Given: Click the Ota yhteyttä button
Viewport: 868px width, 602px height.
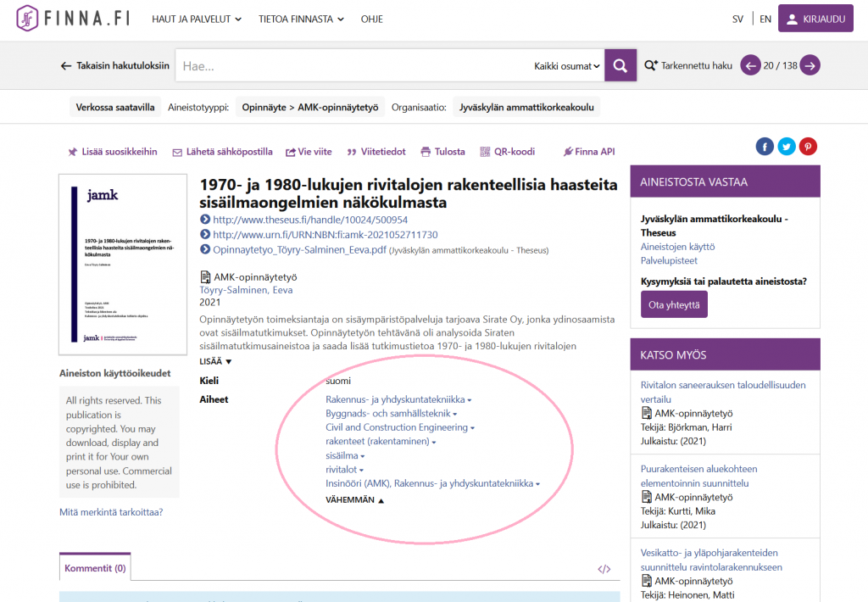Looking at the screenshot, I should (x=674, y=304).
